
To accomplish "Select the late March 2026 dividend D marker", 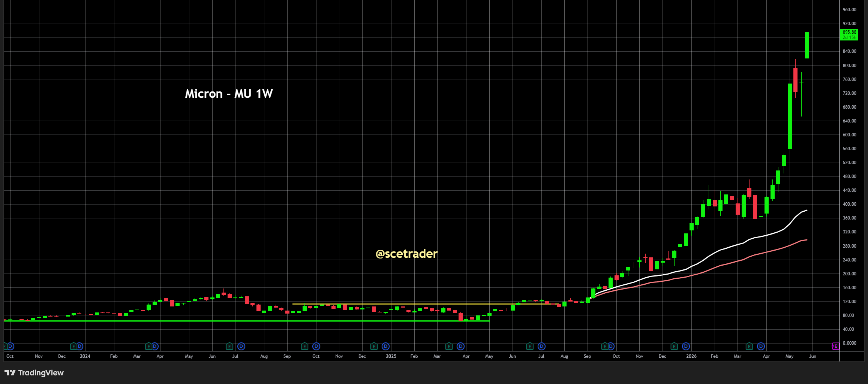I will (761, 346).
